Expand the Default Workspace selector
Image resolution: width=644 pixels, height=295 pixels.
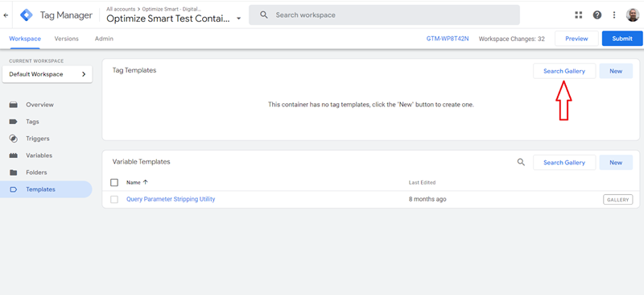(x=47, y=74)
